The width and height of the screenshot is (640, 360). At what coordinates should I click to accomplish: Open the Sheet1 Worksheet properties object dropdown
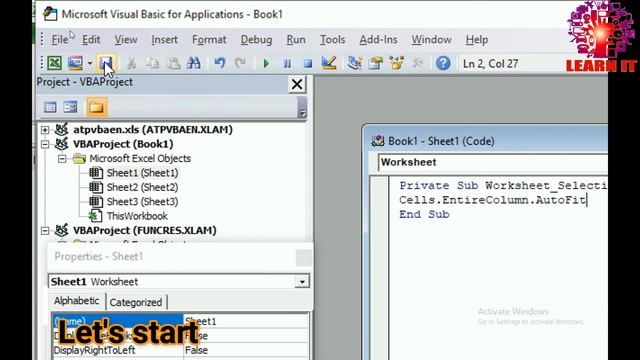click(302, 282)
